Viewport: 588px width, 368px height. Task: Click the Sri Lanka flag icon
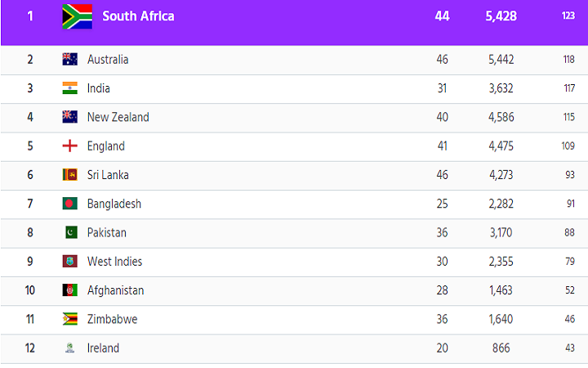pos(69,175)
